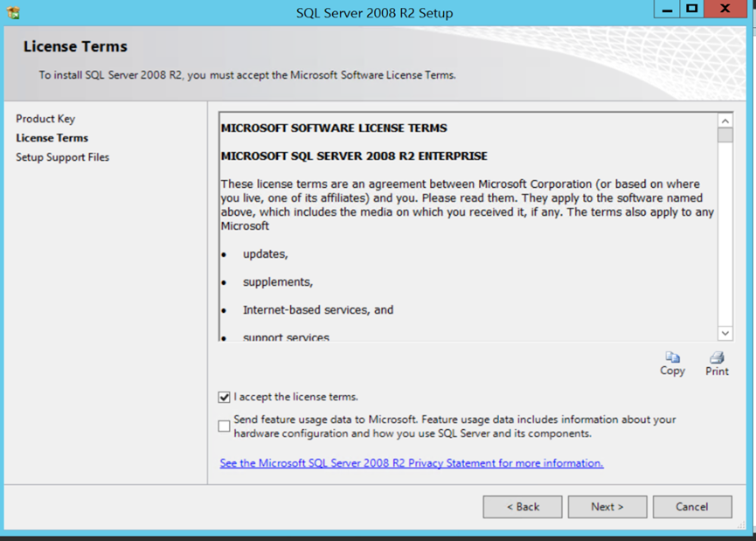Uncheck the I accept the license terms checkbox

pyautogui.click(x=224, y=398)
